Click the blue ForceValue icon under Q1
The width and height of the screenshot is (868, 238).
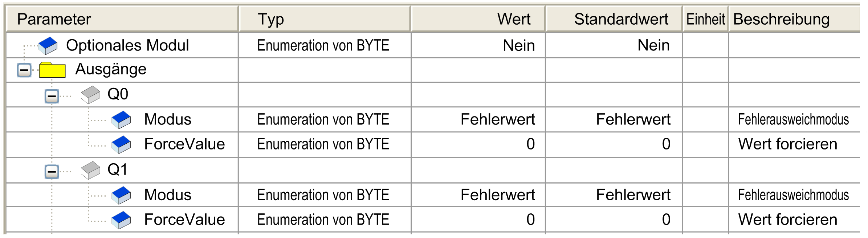coord(121,220)
